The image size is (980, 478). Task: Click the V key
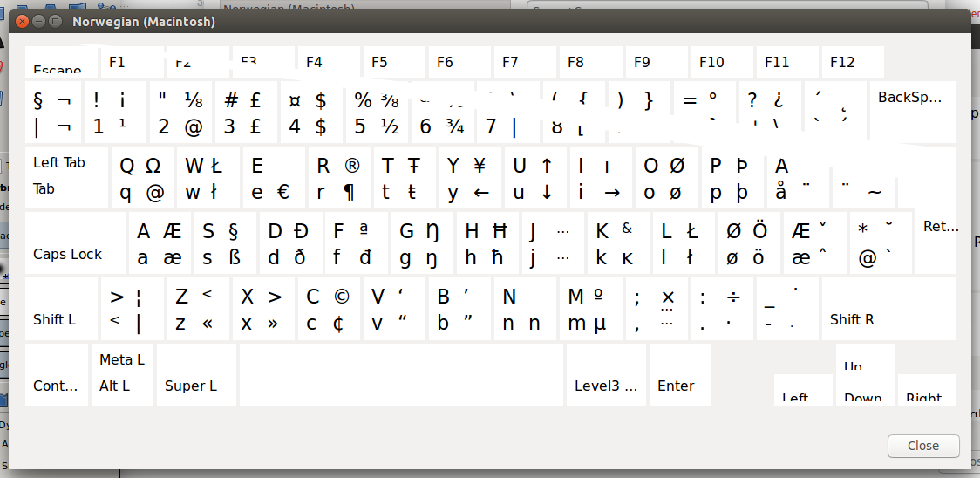click(394, 309)
